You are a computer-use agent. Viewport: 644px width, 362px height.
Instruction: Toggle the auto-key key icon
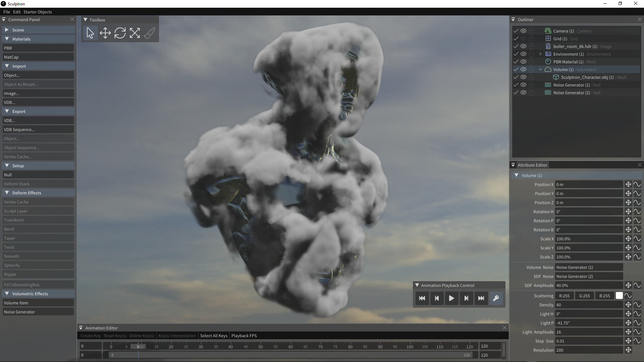496,298
